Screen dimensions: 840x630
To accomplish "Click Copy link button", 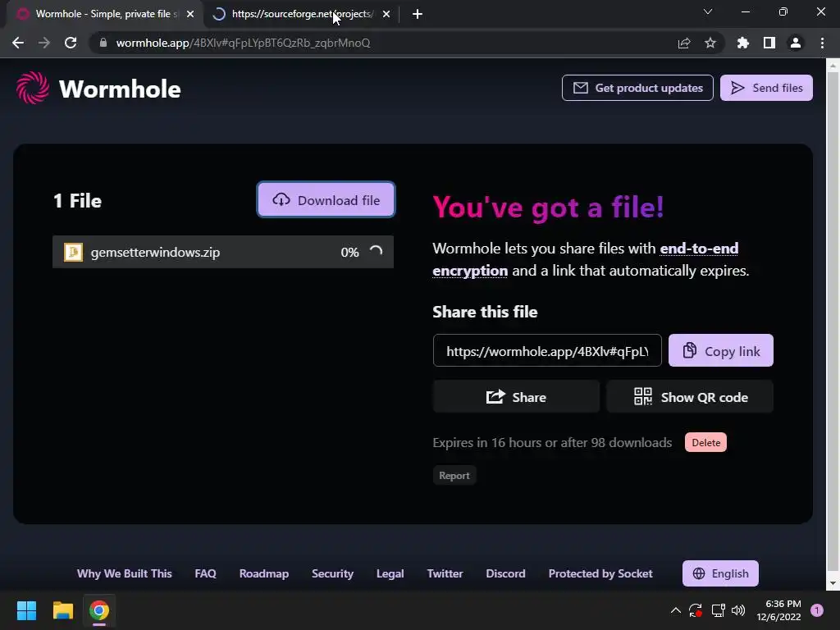I will (720, 351).
